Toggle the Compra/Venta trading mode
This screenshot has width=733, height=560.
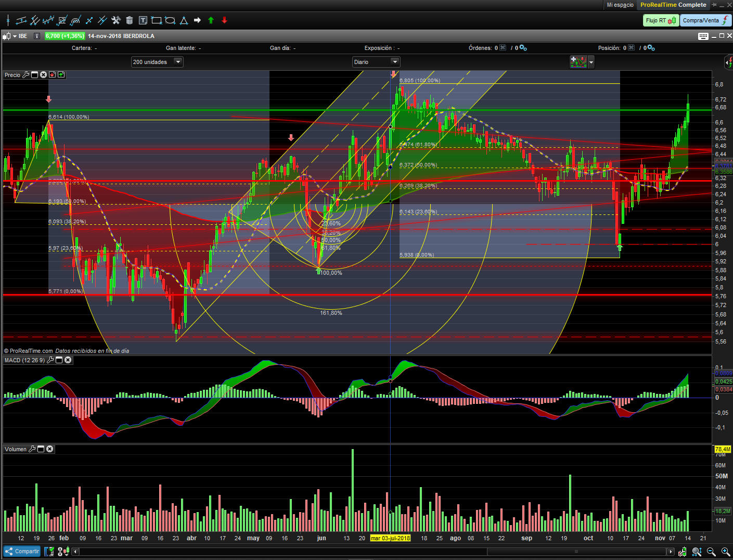[705, 20]
